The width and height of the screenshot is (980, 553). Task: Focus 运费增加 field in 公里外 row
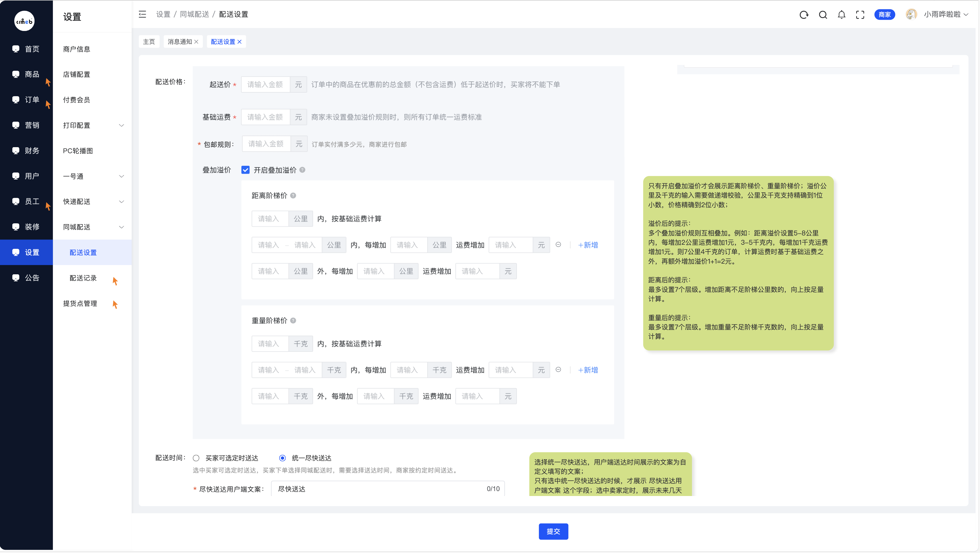477,271
